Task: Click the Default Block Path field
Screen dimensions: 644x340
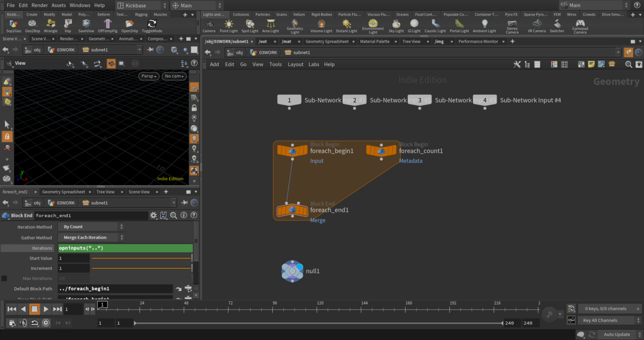Action: point(115,289)
